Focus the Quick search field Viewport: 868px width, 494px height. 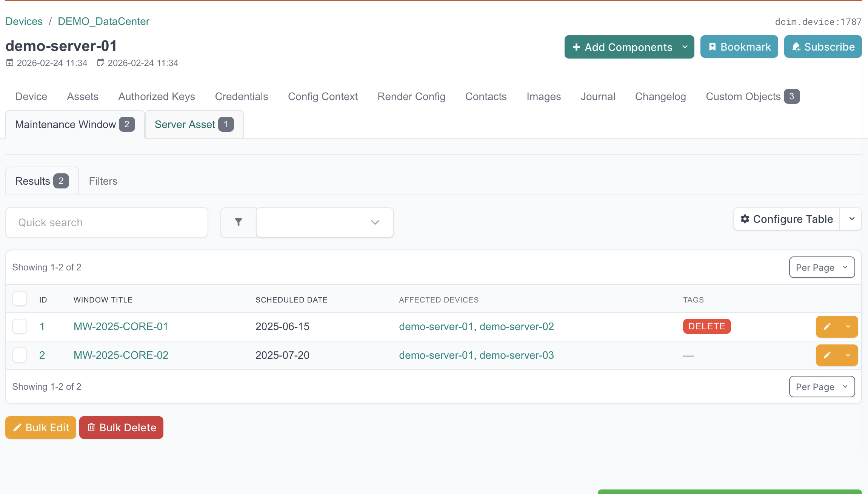pyautogui.click(x=107, y=222)
